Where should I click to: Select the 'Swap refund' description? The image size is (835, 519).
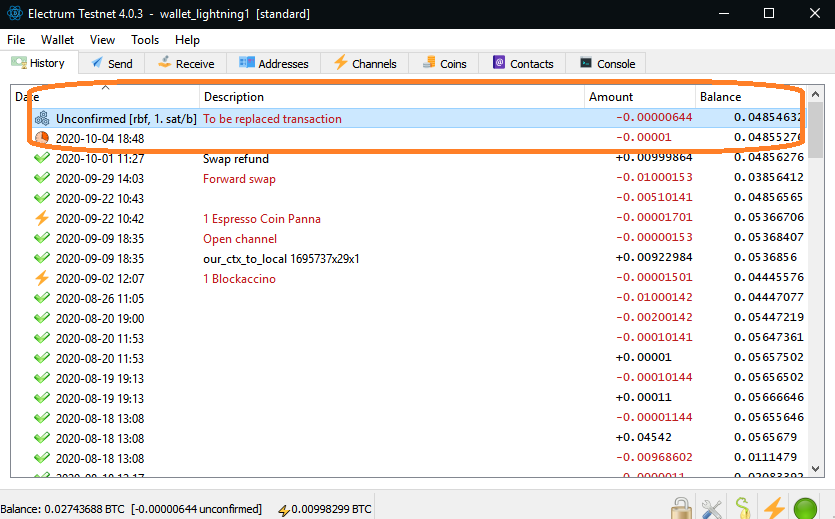click(x=236, y=159)
